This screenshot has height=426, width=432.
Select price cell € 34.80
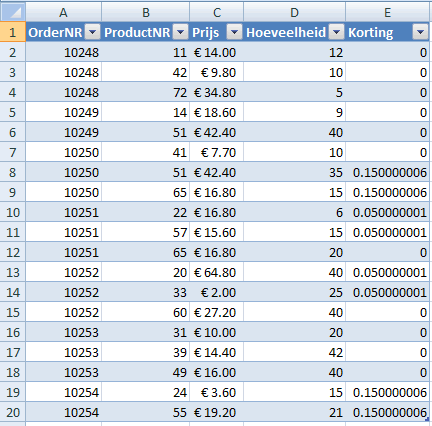pyautogui.click(x=217, y=92)
